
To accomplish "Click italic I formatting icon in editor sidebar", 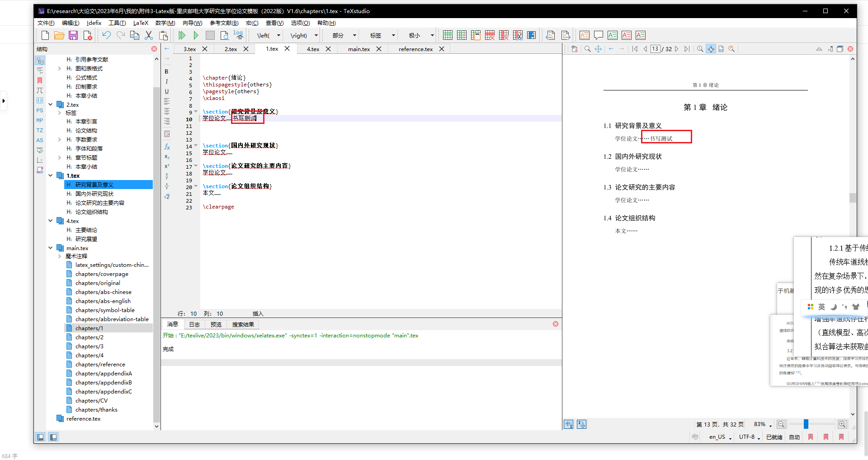I will pyautogui.click(x=166, y=81).
